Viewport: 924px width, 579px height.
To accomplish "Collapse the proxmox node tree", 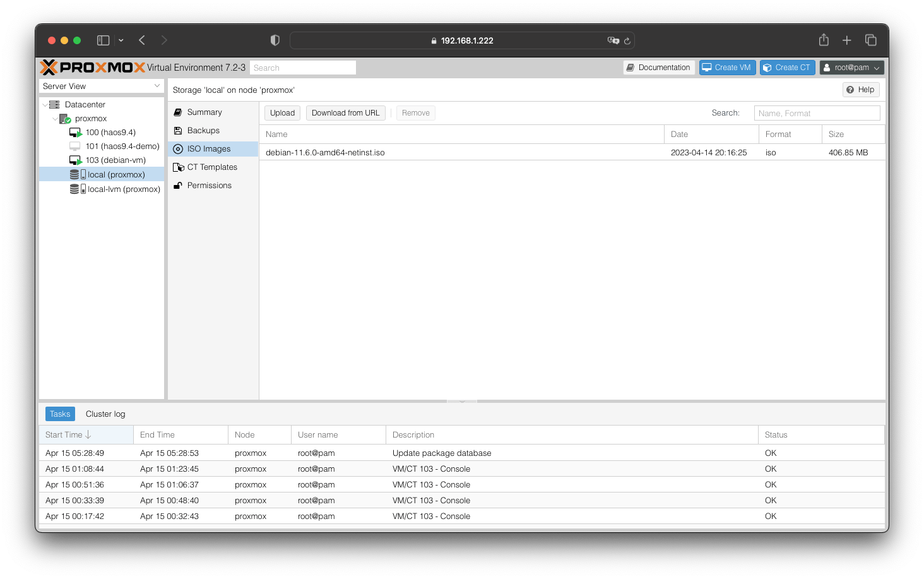I will click(x=55, y=119).
